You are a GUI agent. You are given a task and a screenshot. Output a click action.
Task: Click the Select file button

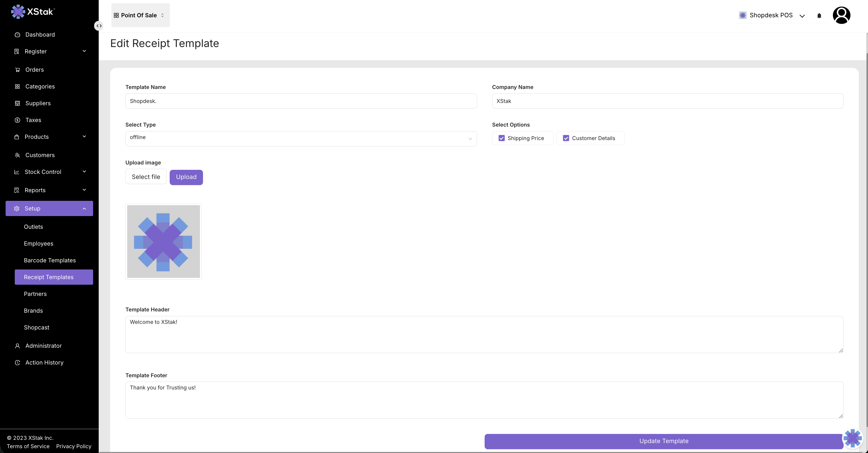point(146,177)
